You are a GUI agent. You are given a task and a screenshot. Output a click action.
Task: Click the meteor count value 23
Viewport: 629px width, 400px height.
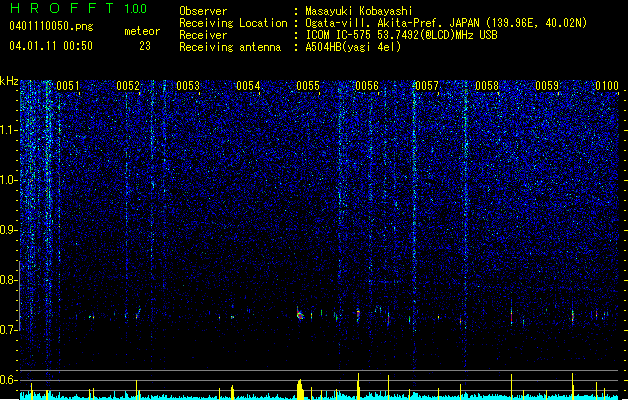pos(145,46)
